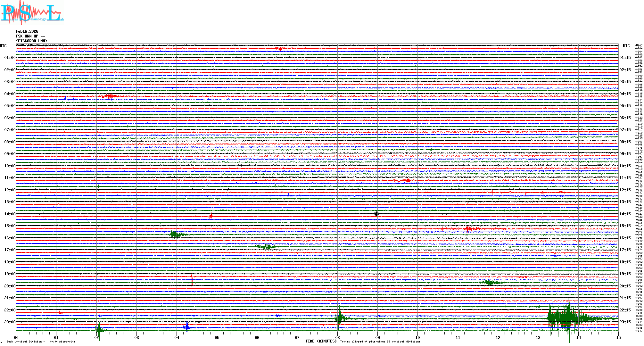Click the red event on the 15:15 row
Screen dimensions: 644x346
(468, 228)
